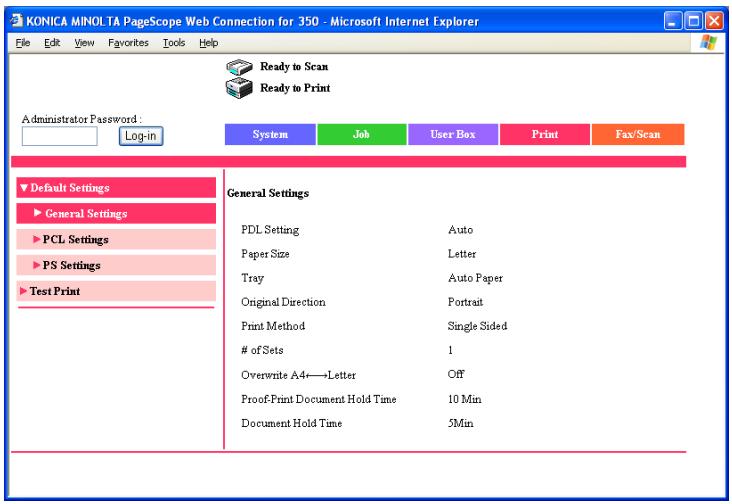The height and width of the screenshot is (504, 732).
Task: Focus the Administrator Password field
Action: pyautogui.click(x=60, y=136)
